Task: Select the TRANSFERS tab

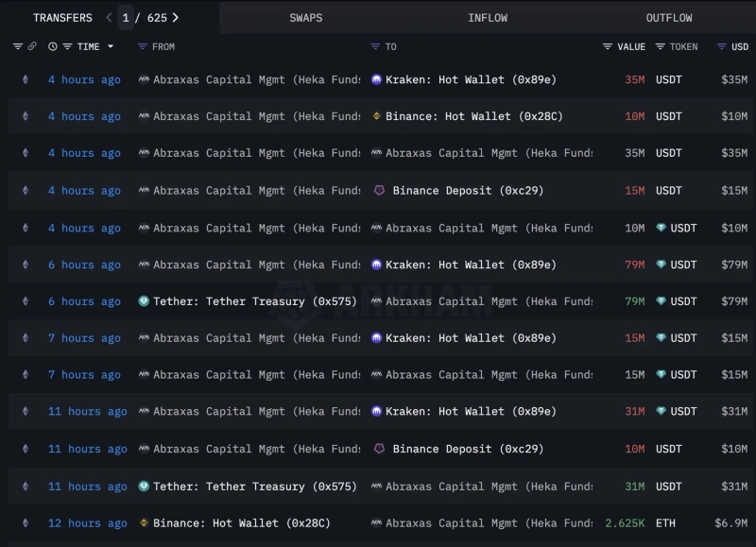Action: [x=62, y=18]
